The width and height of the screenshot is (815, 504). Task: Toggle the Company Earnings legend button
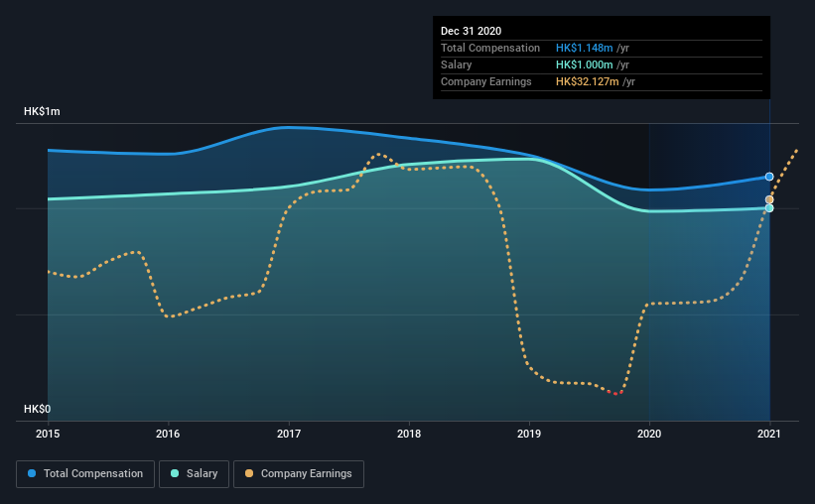[299, 474]
